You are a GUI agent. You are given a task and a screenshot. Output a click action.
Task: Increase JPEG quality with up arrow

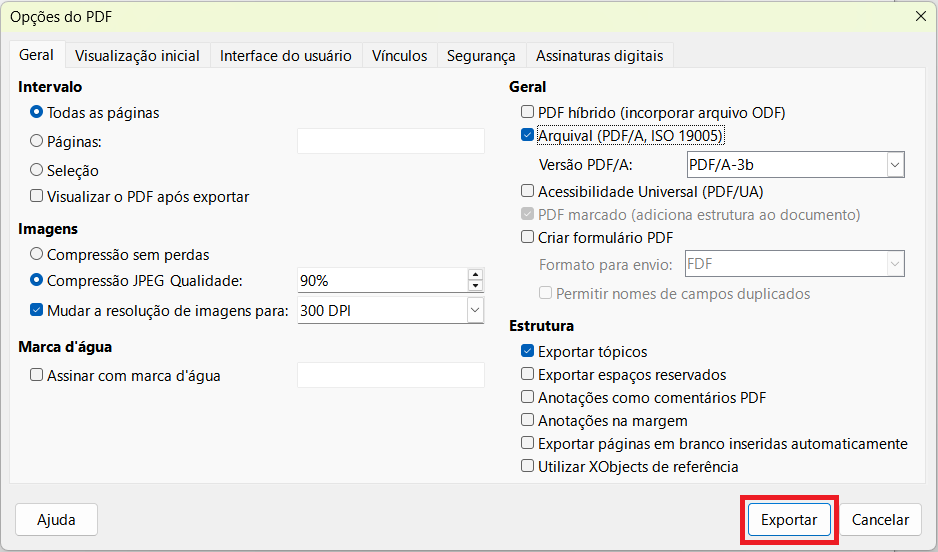coord(475,275)
